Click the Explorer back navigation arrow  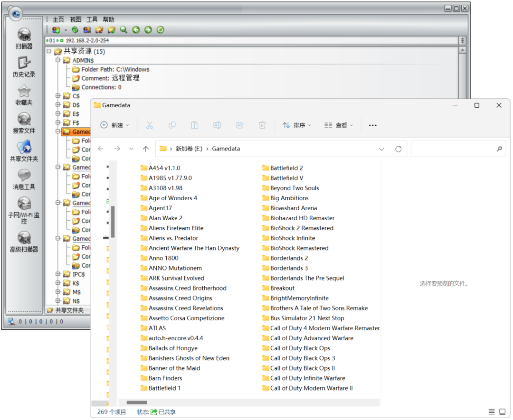pyautogui.click(x=101, y=149)
